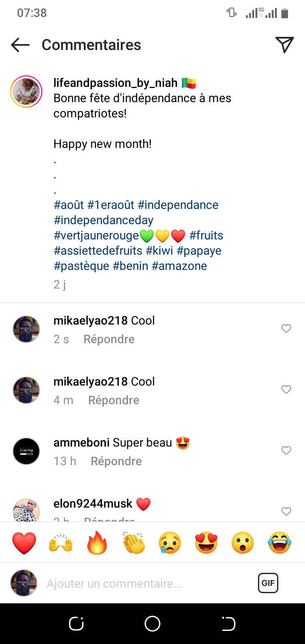Insert the clapping hands emoji reaction
This screenshot has height=644, width=305.
pyautogui.click(x=133, y=543)
